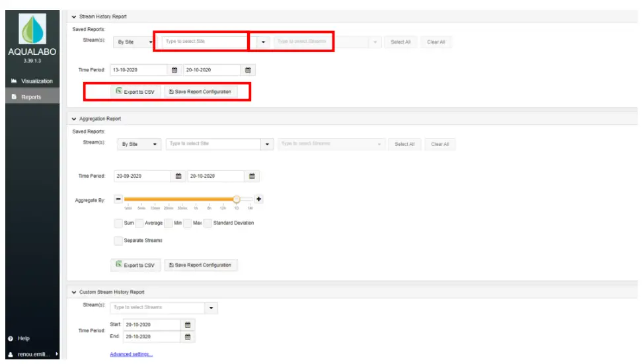Click the streams input in Custom Stream History Report
The height and width of the screenshot is (364, 643).
[x=157, y=307]
